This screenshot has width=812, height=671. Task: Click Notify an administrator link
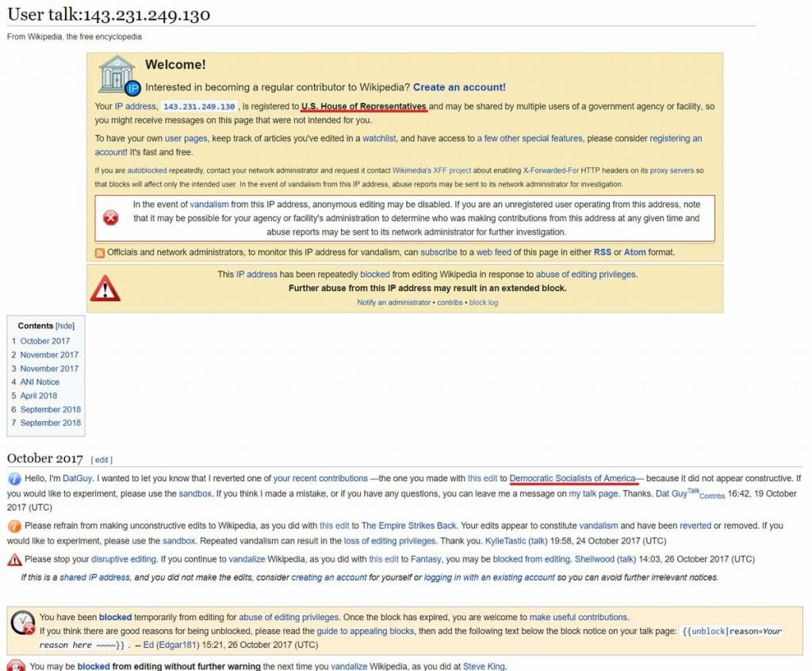393,303
